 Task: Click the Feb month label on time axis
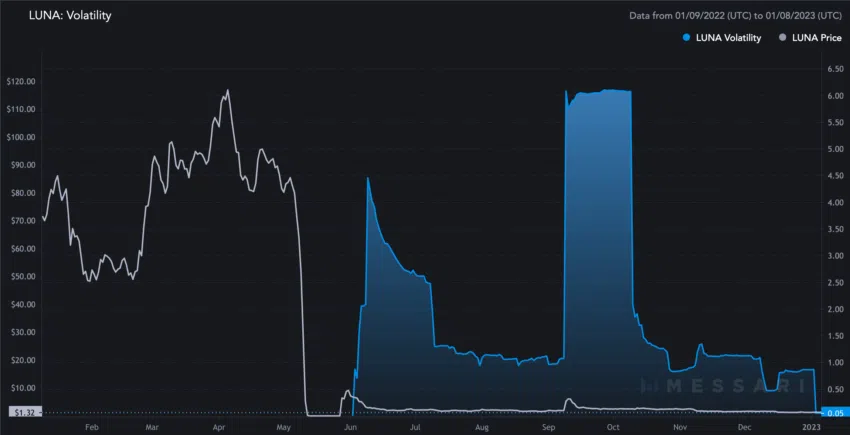click(92, 427)
